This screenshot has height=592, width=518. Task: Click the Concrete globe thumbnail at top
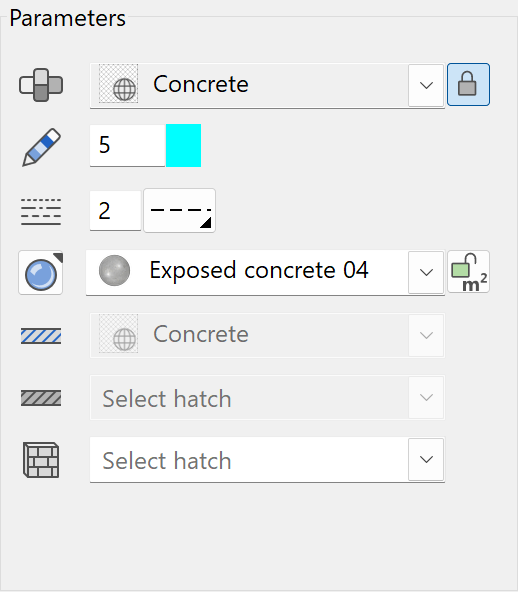tap(118, 84)
